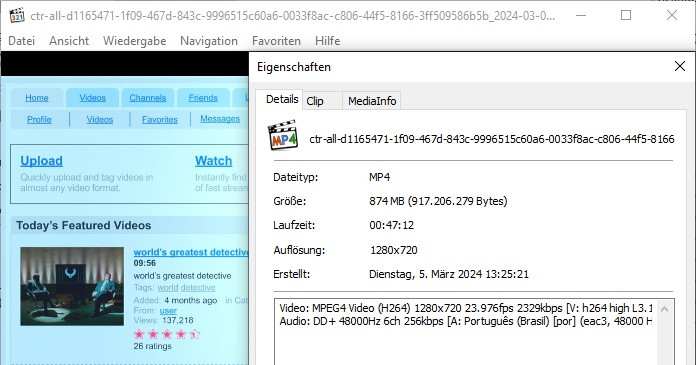Image resolution: width=696 pixels, height=365 pixels.
Task: Click the MPC-HC app icon in title bar
Action: click(x=16, y=16)
